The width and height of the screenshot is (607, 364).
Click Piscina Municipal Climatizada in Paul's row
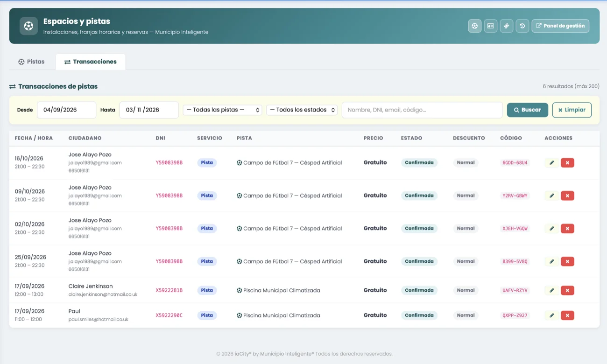(x=282, y=315)
